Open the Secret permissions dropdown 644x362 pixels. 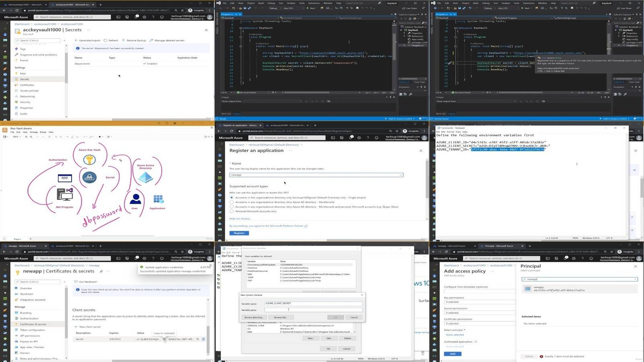pos(480,312)
